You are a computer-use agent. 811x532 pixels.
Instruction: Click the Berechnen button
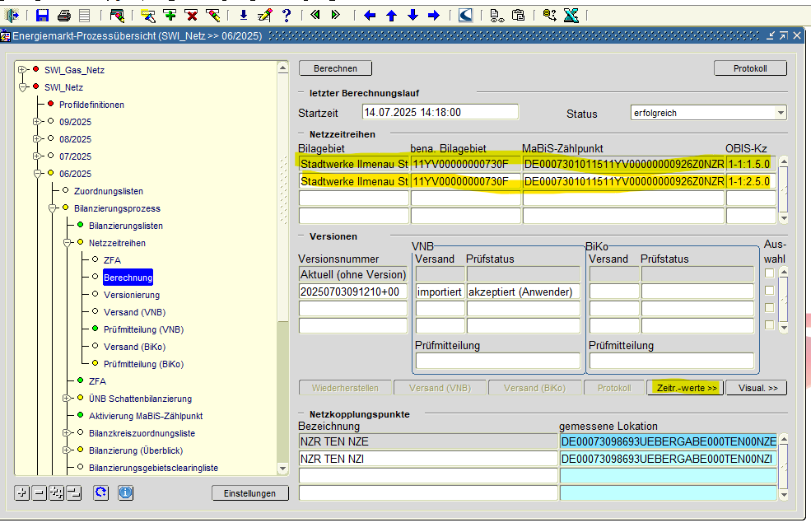334,68
